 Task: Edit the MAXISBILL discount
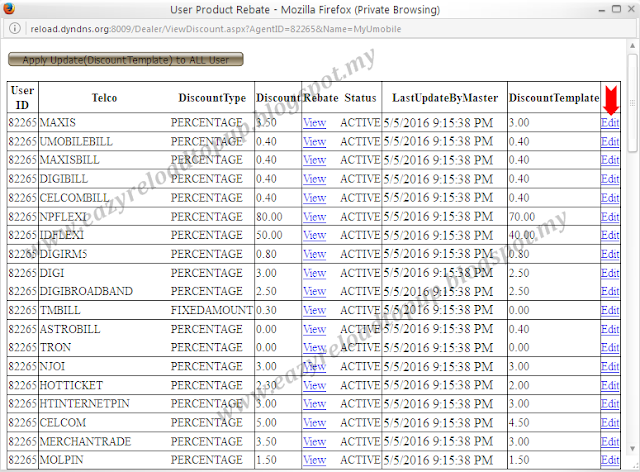[610, 160]
